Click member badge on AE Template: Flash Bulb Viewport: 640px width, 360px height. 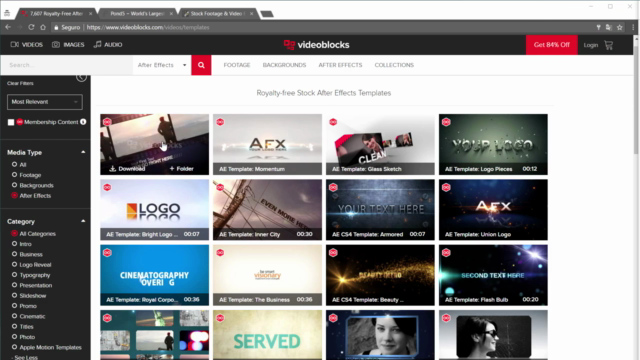[446, 253]
